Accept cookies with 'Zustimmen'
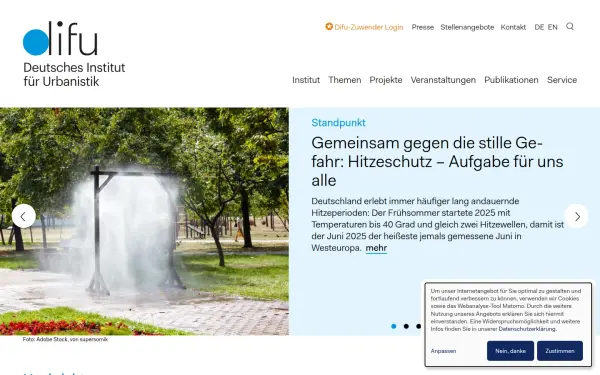This screenshot has width=600, height=375. click(x=560, y=351)
